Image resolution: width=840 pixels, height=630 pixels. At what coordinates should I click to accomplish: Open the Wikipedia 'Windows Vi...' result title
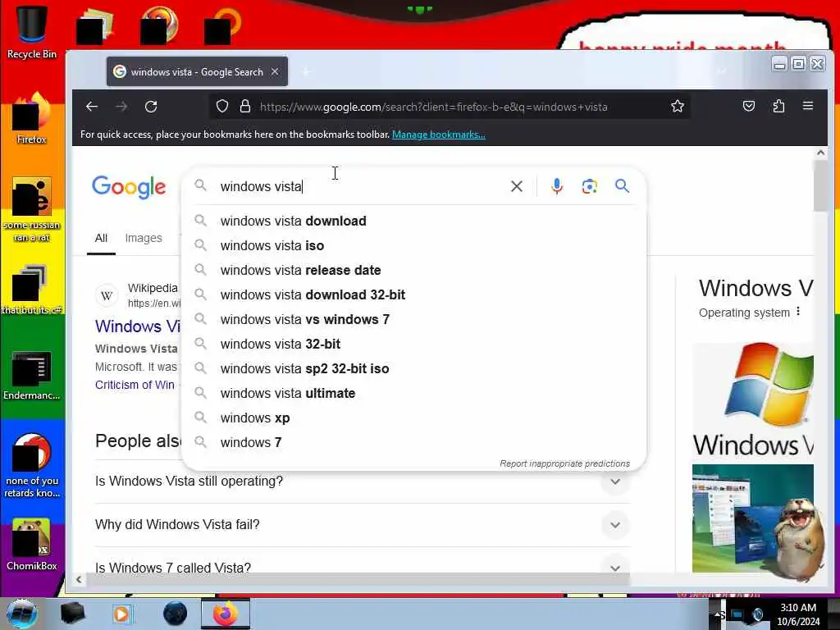(138, 326)
